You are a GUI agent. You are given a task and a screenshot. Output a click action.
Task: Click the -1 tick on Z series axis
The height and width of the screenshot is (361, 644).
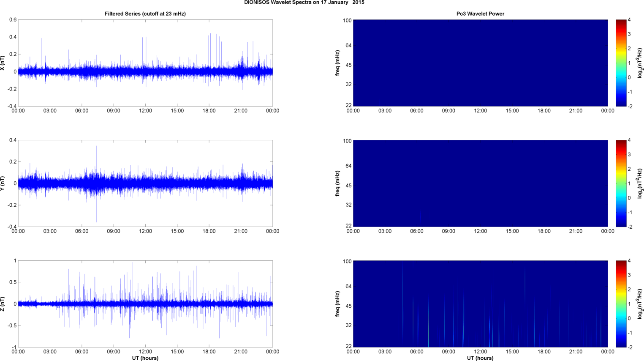click(x=14, y=347)
